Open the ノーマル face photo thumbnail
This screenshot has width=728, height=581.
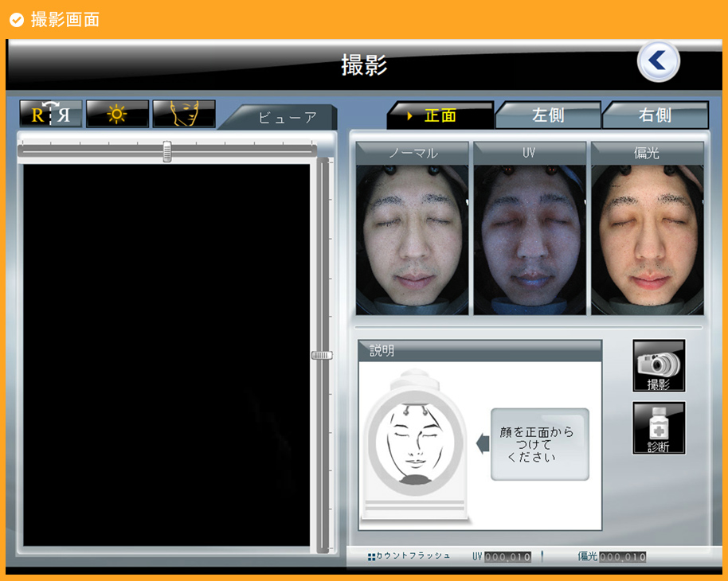coord(413,239)
